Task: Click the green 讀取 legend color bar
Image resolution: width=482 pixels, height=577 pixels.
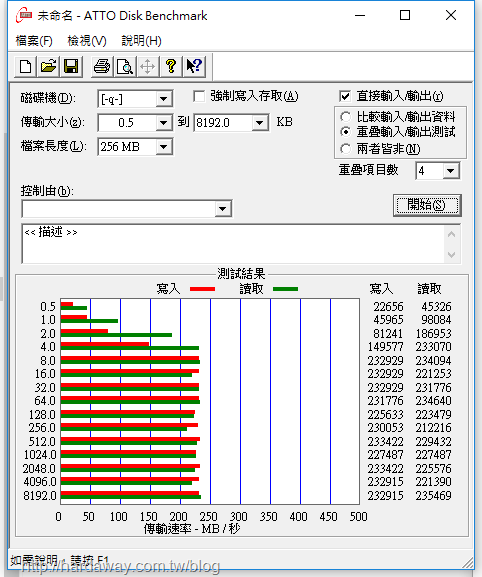Action: 286,289
